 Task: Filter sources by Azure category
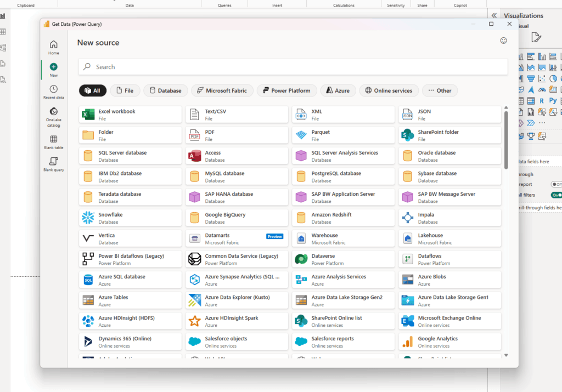338,90
